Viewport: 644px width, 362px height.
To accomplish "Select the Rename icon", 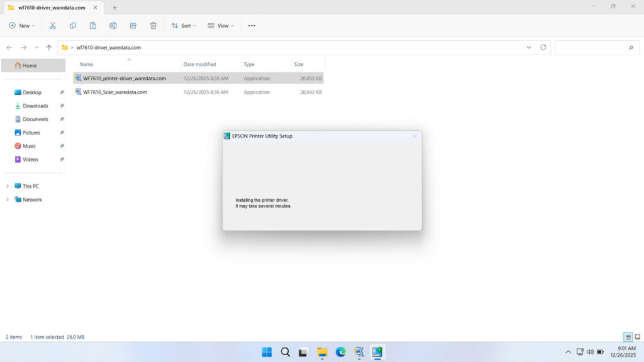I will [113, 26].
